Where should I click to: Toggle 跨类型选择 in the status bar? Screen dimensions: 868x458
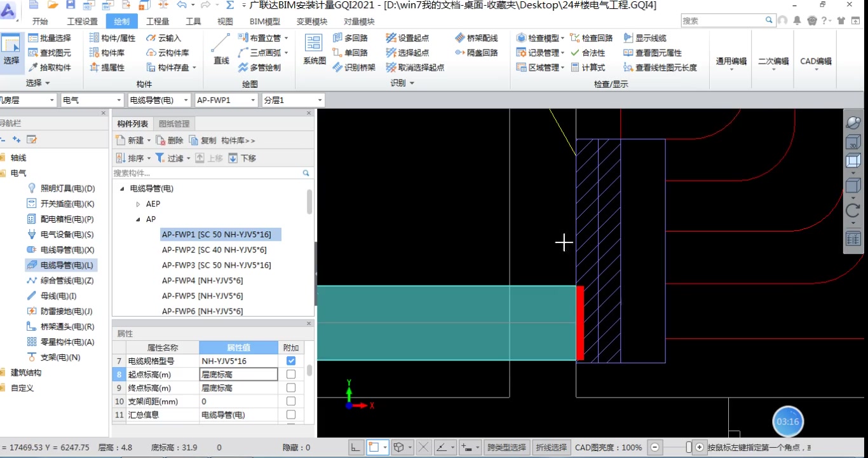[x=506, y=447]
